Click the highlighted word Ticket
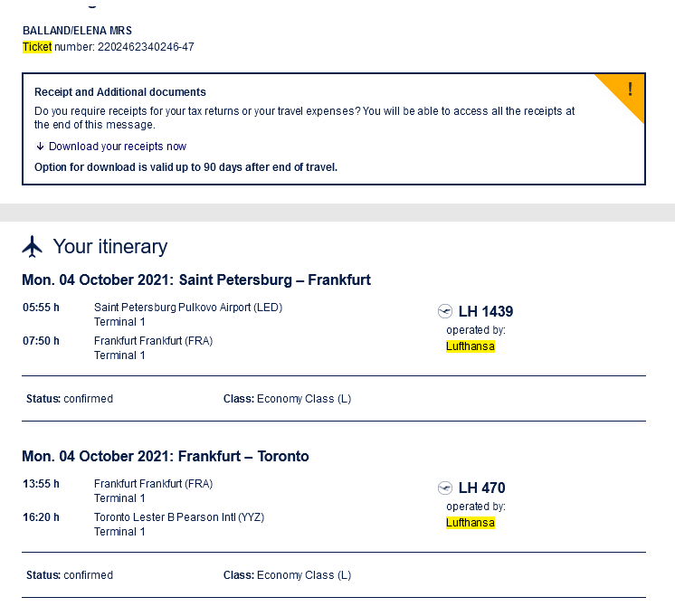The image size is (675, 616). click(37, 47)
